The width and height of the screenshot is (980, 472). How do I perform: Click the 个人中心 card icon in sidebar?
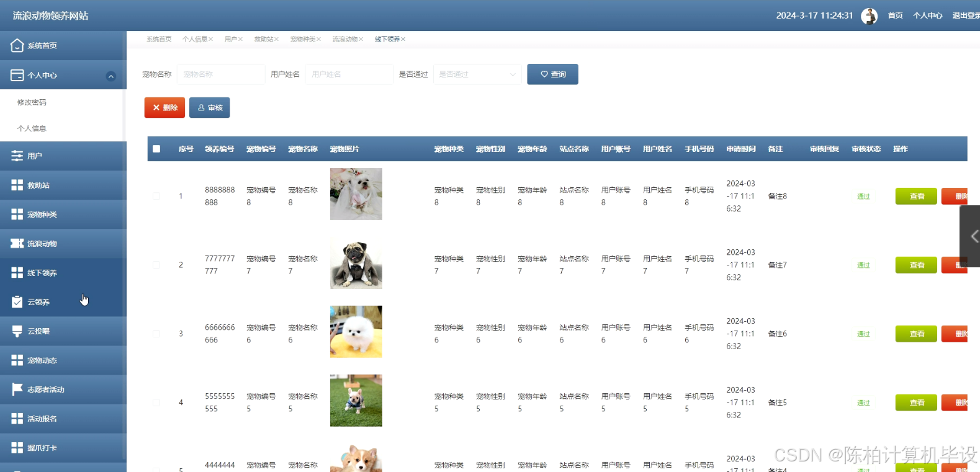[x=17, y=75]
